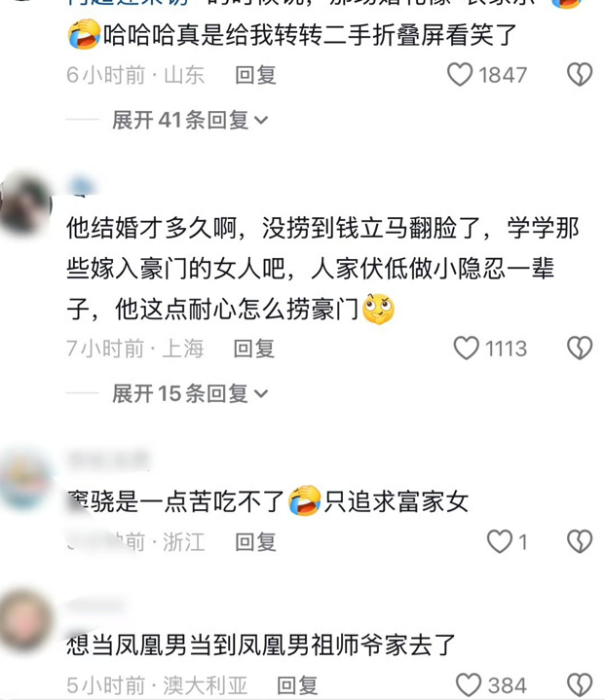Dislike the Zhejiang comment via the broken heart icon
The height and width of the screenshot is (700, 605).
(580, 541)
